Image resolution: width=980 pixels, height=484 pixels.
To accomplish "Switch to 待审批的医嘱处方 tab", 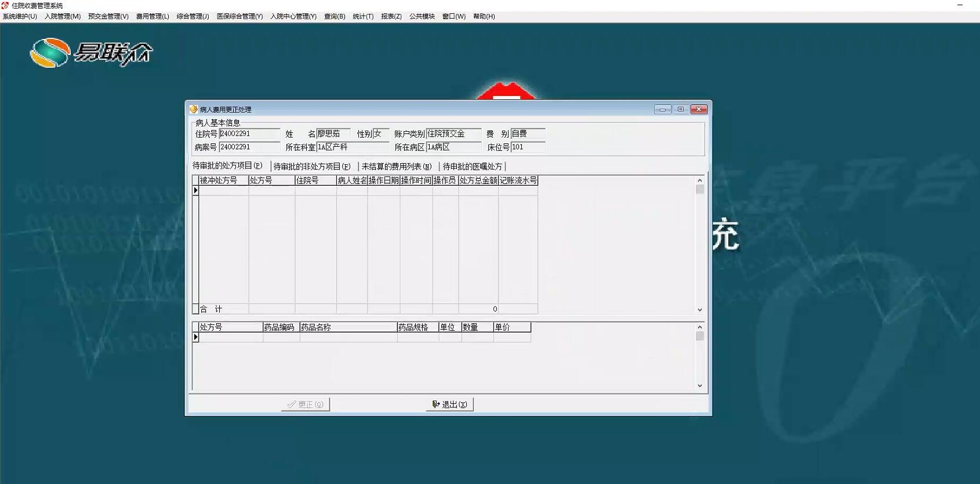I will coord(473,167).
